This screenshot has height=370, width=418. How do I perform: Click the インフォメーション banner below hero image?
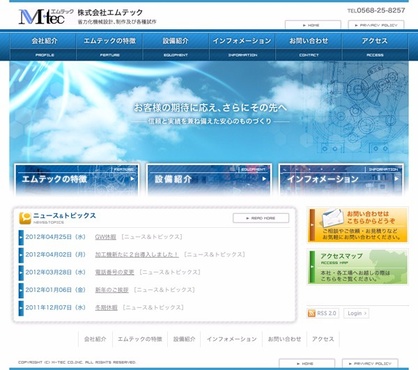point(341,179)
